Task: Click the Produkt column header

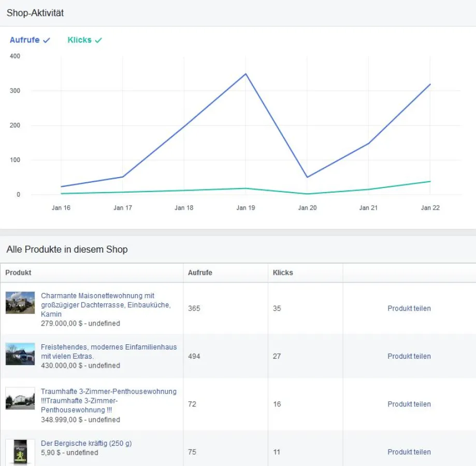Action: [18, 272]
